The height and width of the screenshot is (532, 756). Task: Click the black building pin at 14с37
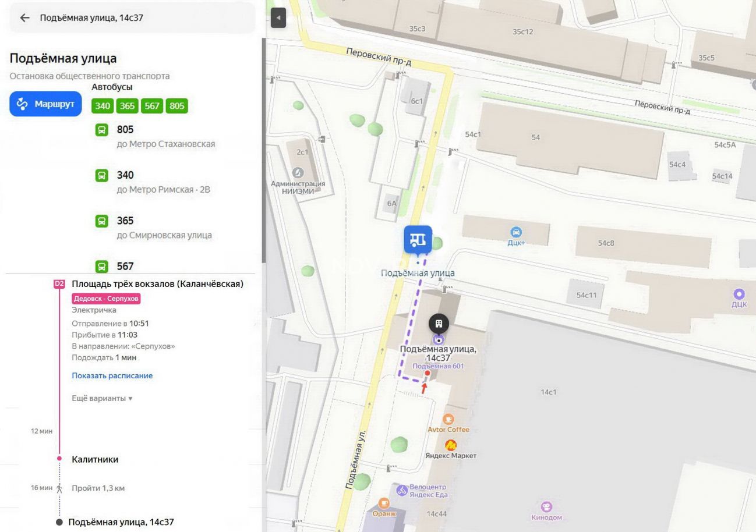coord(439,324)
